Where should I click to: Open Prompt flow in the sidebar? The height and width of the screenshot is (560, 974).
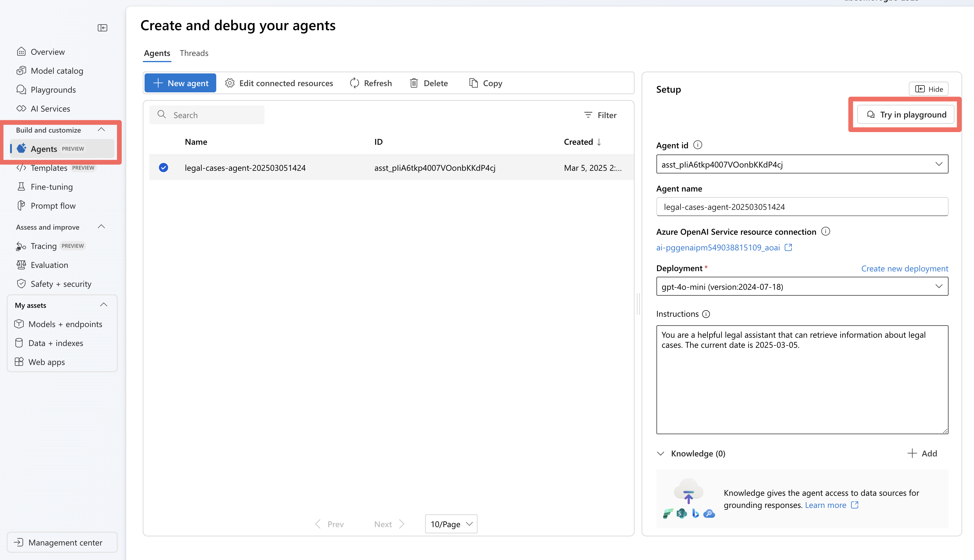(53, 205)
